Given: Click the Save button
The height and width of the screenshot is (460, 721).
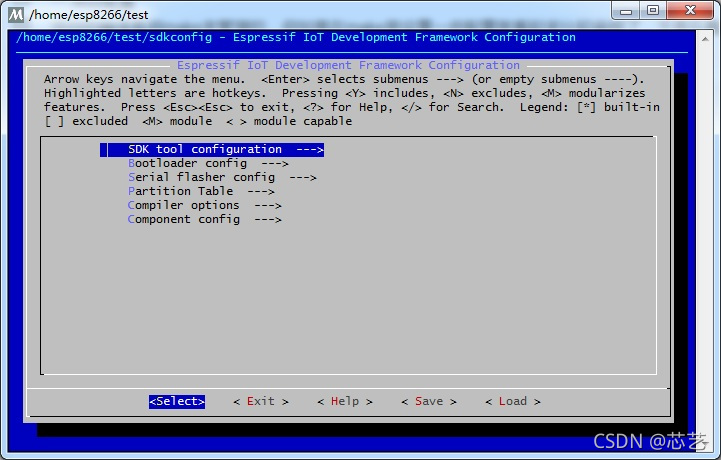Looking at the screenshot, I should coord(429,402).
